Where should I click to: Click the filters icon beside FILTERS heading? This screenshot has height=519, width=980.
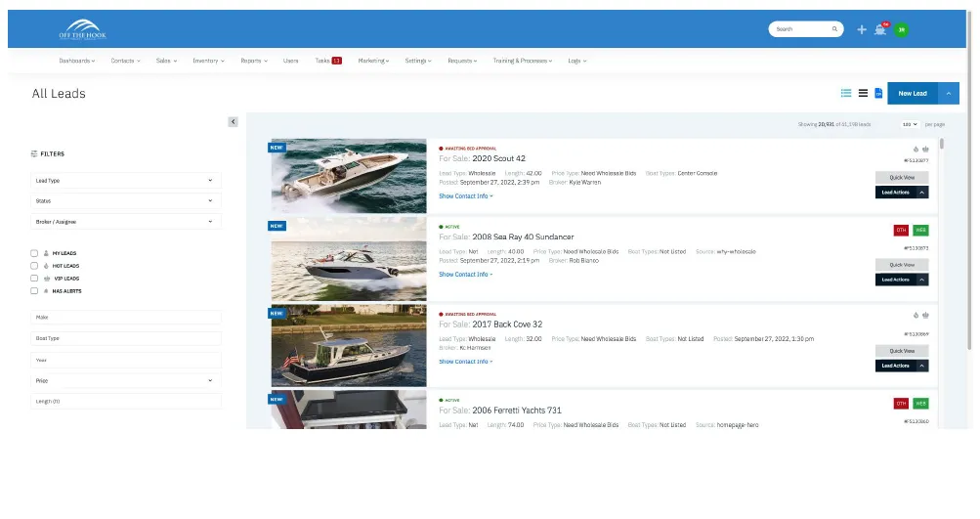click(x=34, y=153)
